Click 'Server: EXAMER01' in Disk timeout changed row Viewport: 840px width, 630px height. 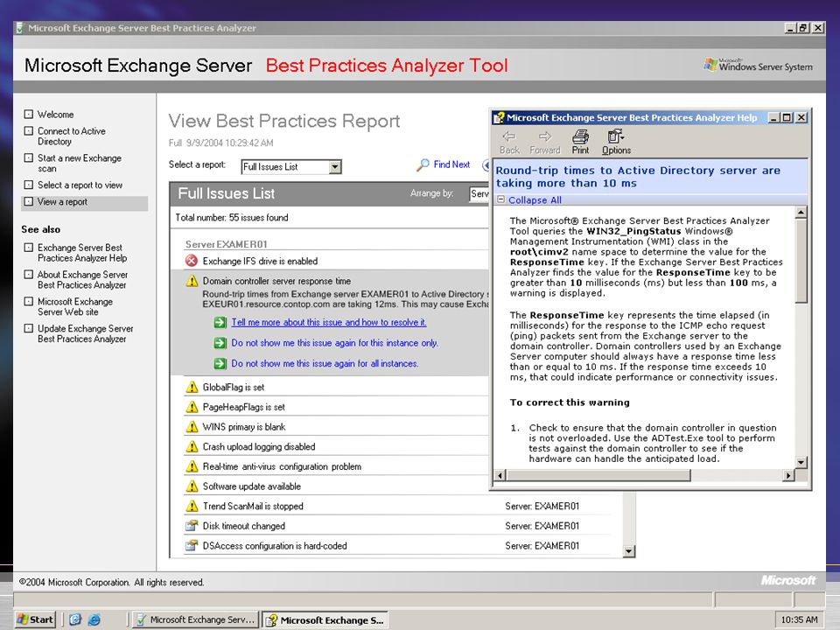pyautogui.click(x=542, y=526)
